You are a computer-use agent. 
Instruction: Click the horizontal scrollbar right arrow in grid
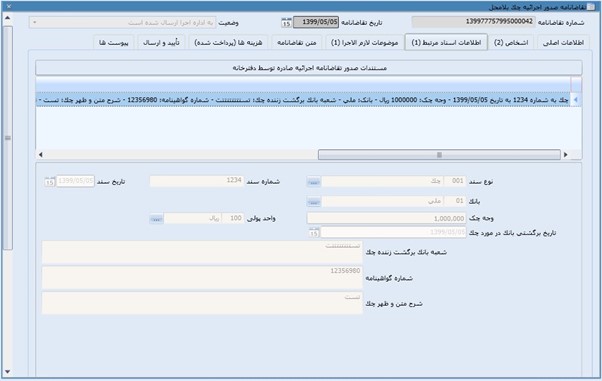pos(566,155)
